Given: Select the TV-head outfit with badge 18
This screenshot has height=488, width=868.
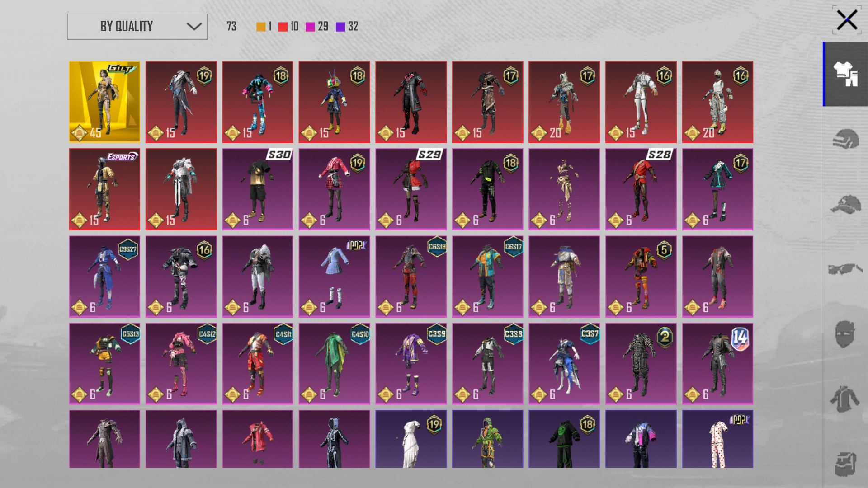Looking at the screenshot, I should click(x=335, y=102).
